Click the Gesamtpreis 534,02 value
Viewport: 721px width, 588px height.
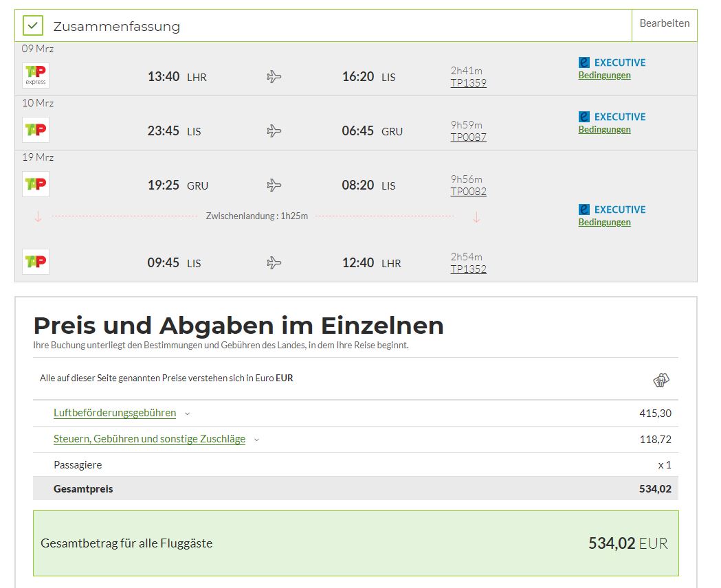point(655,489)
